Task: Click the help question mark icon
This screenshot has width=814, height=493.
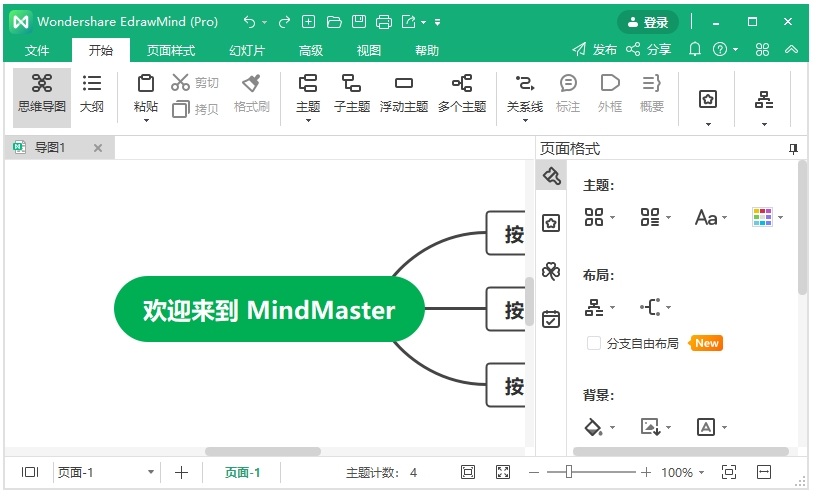Action: pyautogui.click(x=720, y=49)
